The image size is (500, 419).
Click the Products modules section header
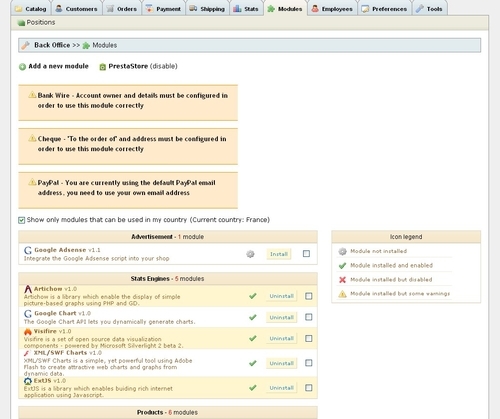168,412
